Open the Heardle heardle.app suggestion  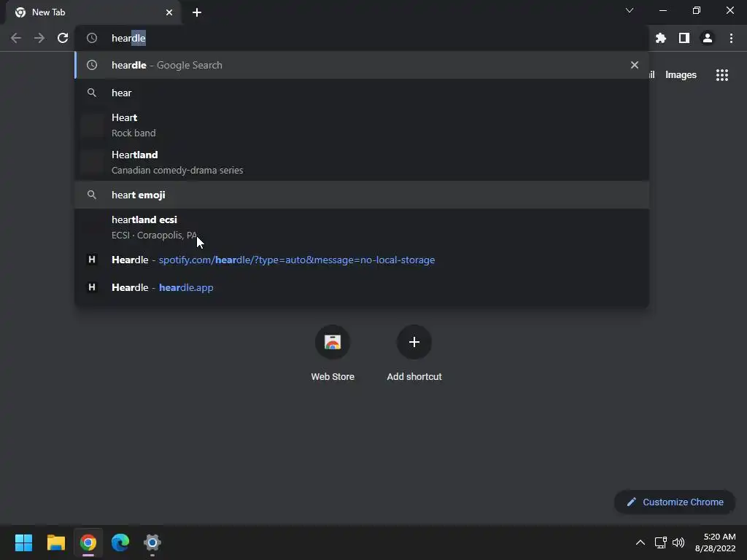362,287
